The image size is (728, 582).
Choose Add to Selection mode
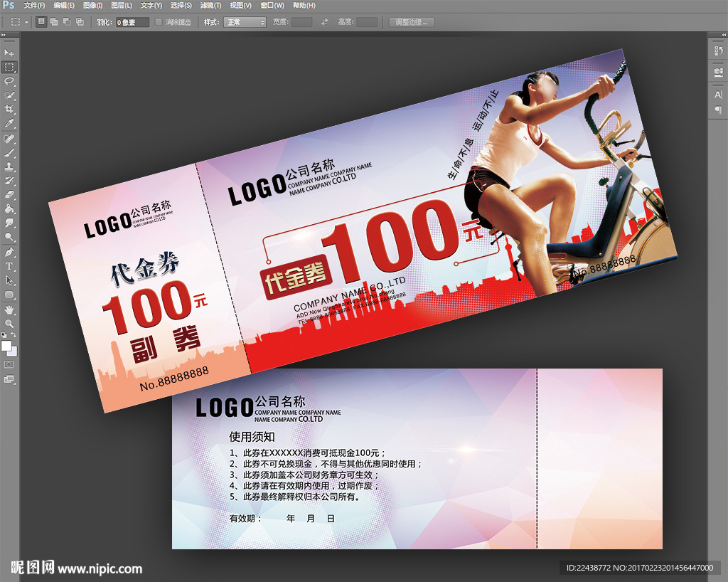(x=54, y=22)
